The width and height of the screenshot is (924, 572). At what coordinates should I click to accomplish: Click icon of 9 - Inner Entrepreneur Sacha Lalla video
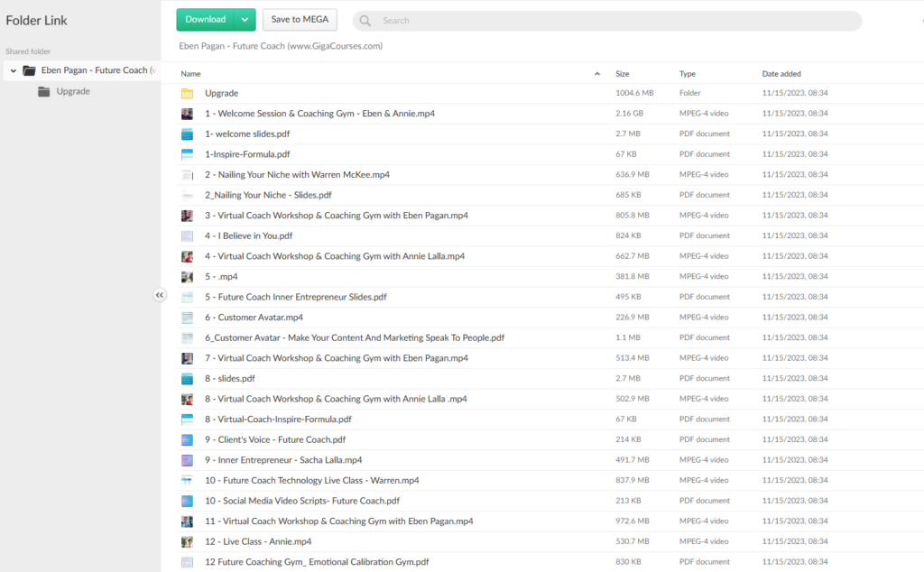click(187, 460)
